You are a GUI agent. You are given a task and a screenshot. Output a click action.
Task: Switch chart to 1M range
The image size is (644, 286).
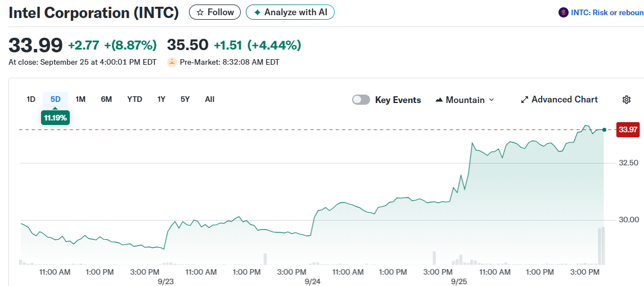pos(80,100)
